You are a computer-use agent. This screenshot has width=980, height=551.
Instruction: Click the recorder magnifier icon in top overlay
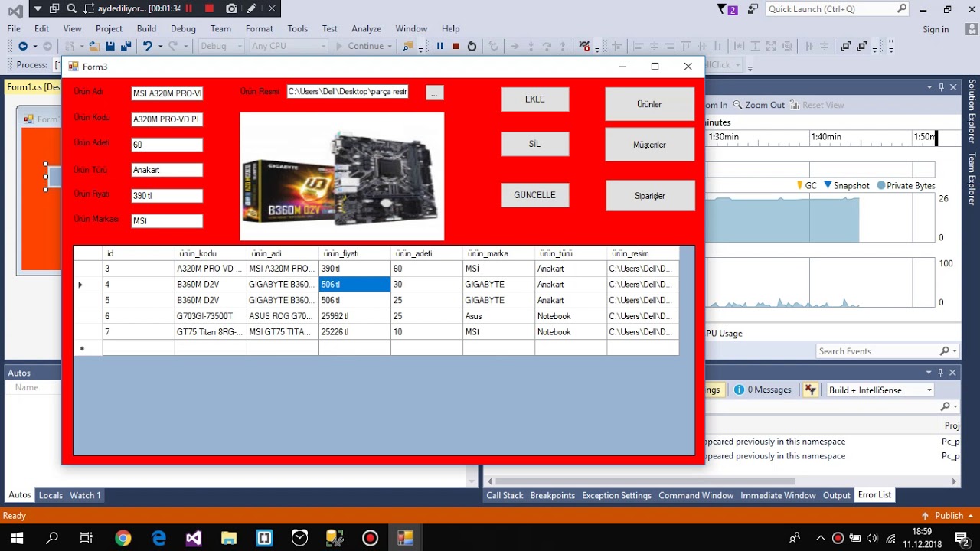pos(71,8)
